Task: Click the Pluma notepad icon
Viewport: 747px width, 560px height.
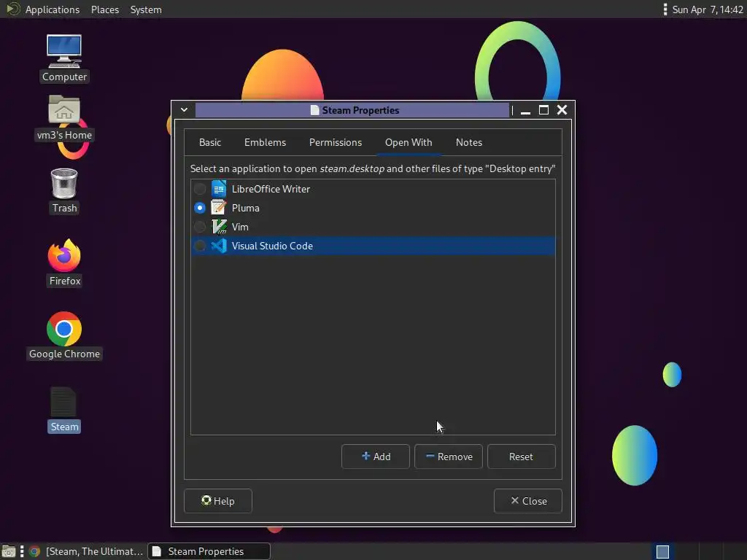Action: point(219,208)
